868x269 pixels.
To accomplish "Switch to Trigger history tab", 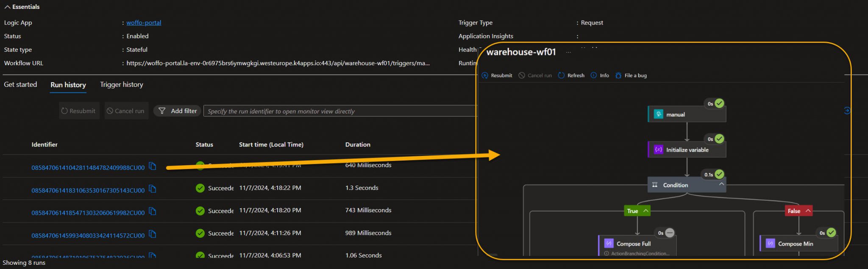I will click(121, 85).
